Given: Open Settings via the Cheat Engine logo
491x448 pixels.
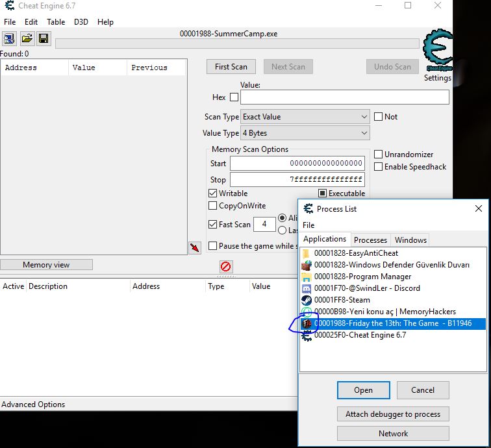Looking at the screenshot, I should click(x=438, y=49).
